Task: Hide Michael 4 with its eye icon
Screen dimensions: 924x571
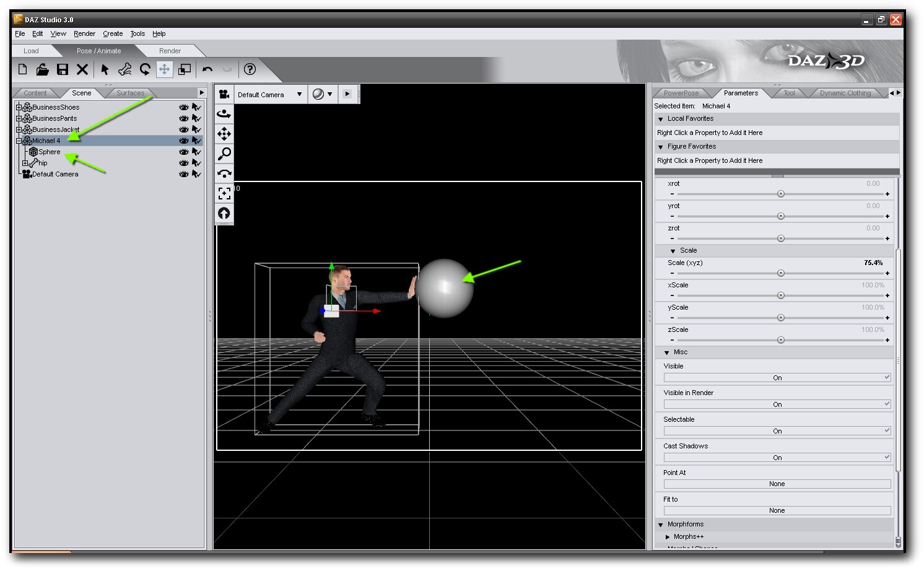Action: pyautogui.click(x=183, y=141)
